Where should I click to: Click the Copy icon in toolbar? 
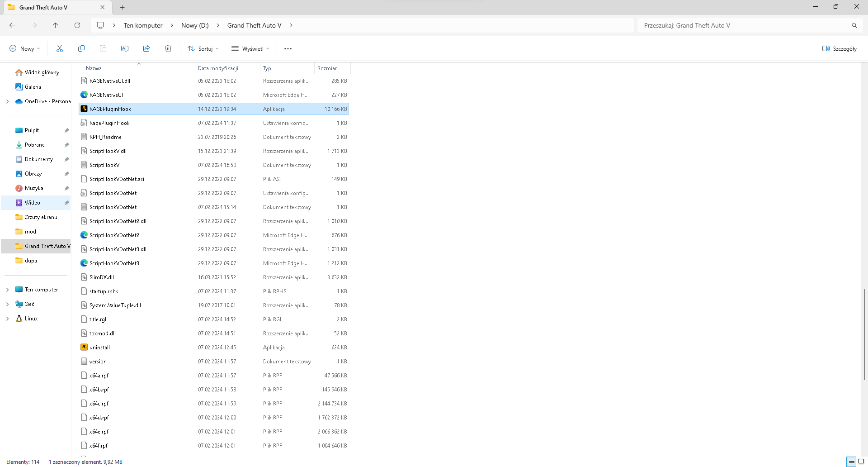coord(81,48)
